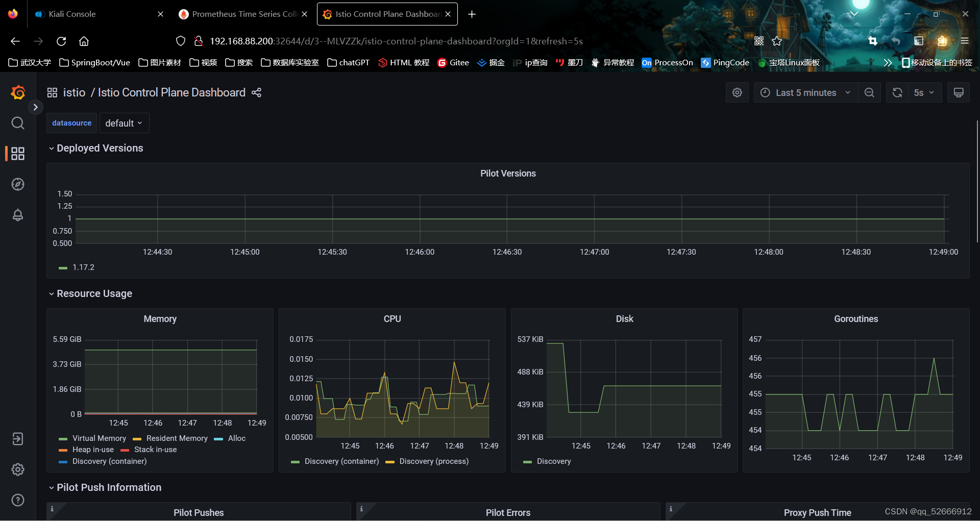The image size is (980, 521).
Task: Click the Alloc color swatch in legend
Action: (x=218, y=439)
